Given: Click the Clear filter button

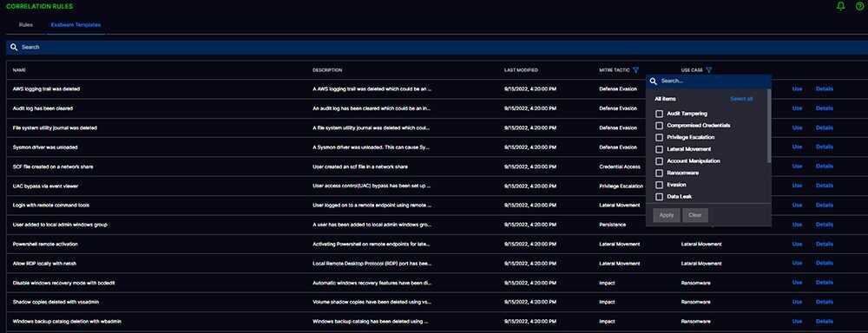Looking at the screenshot, I should click(695, 215).
